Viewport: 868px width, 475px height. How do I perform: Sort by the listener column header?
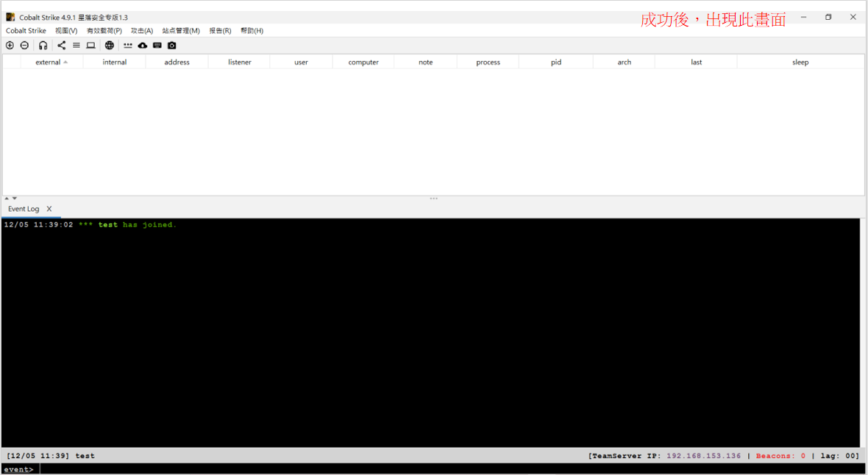240,62
